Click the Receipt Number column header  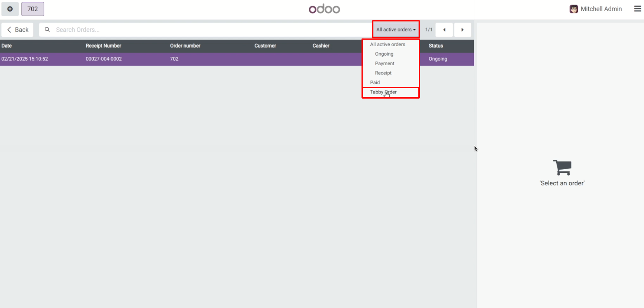(103, 46)
